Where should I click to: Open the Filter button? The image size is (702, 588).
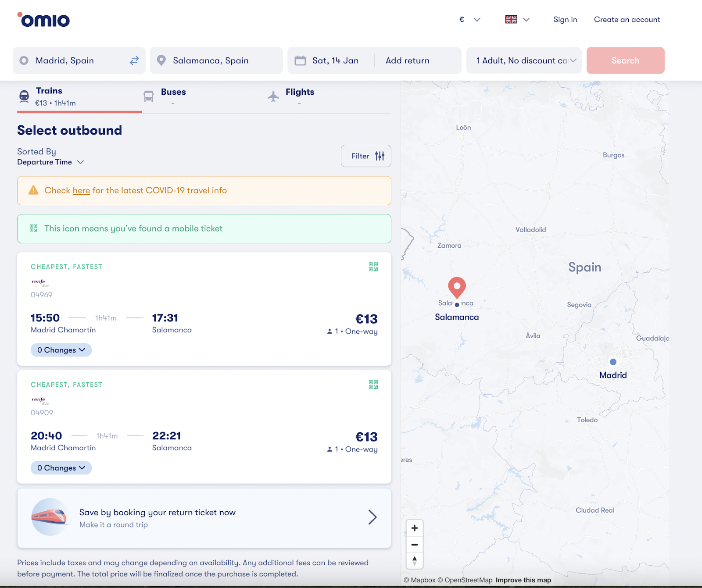click(366, 156)
